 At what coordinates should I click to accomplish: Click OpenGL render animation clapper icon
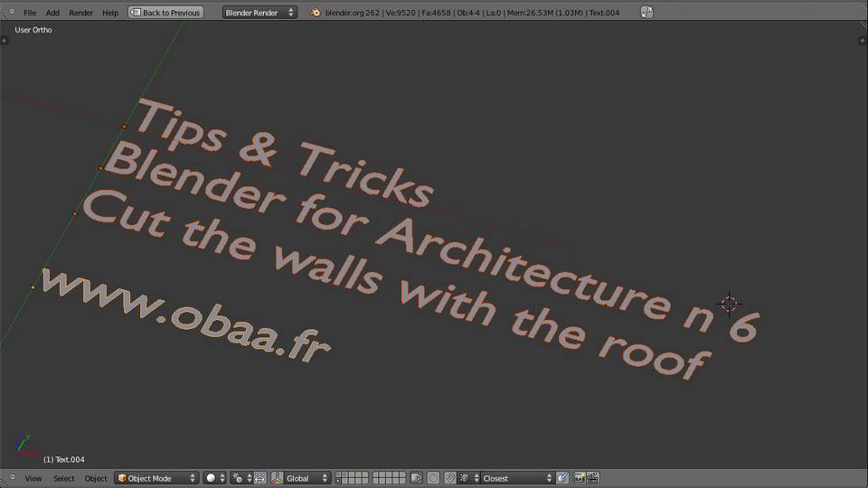(x=593, y=478)
